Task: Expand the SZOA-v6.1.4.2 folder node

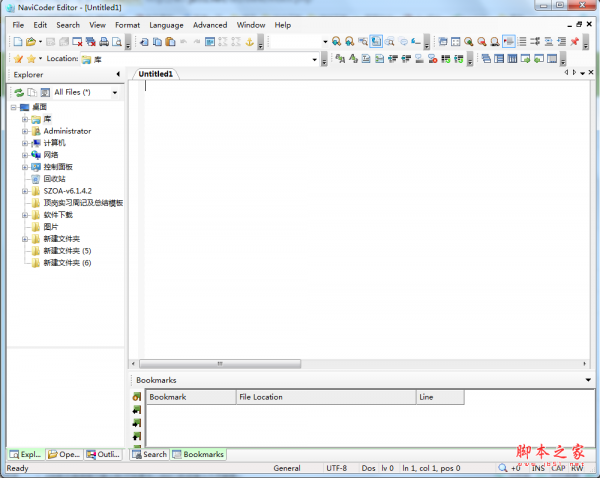Action: click(x=25, y=191)
